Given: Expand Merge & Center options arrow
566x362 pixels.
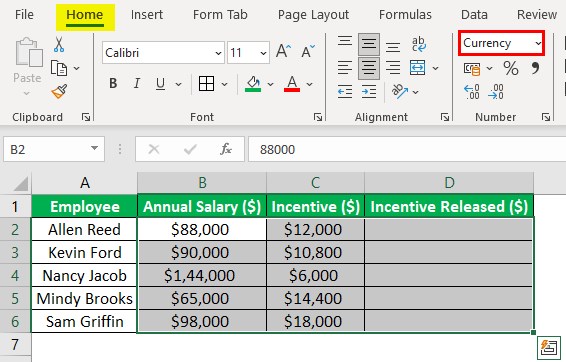Looking at the screenshot, I should click(436, 68).
